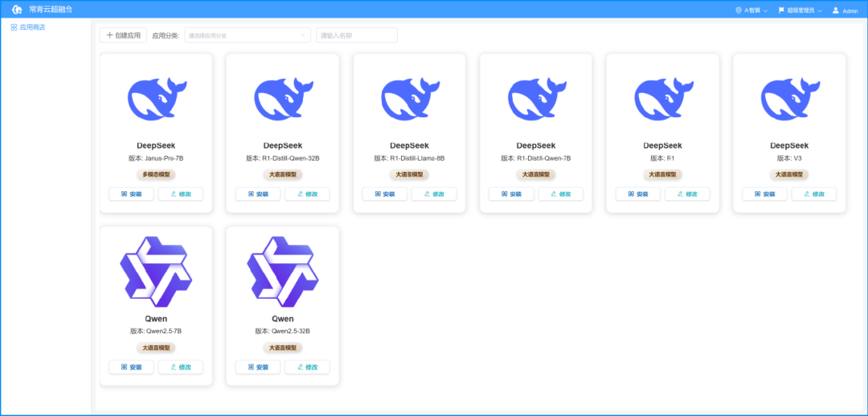Screen dimensions: 868x416
Task: Focus the application name search field
Action: click(x=357, y=35)
